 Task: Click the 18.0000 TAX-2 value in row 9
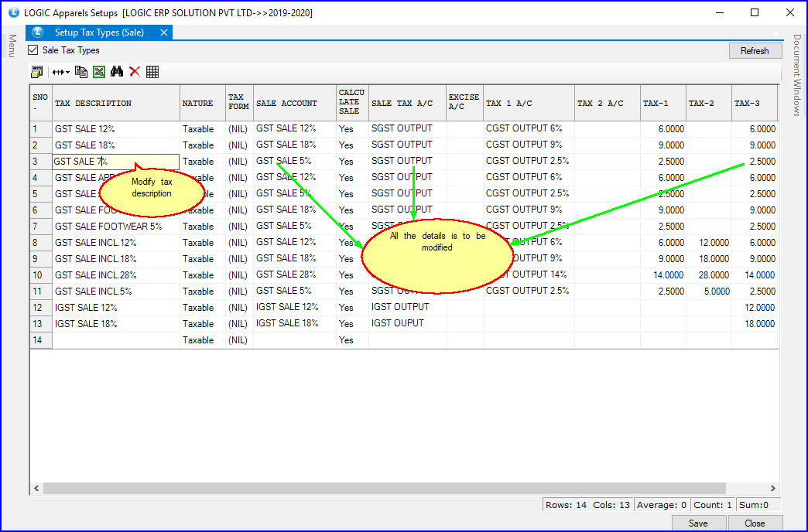coord(708,258)
